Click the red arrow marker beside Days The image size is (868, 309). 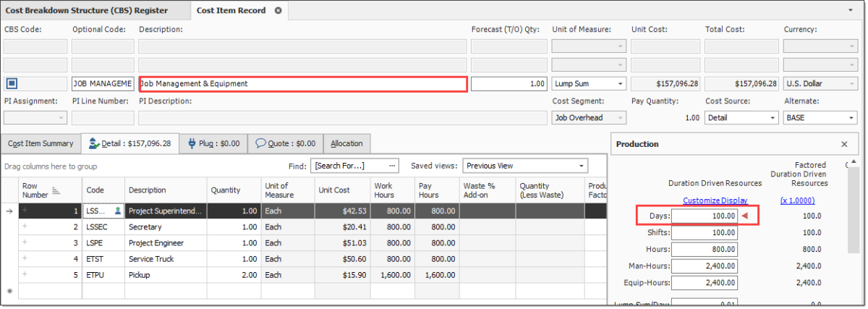coord(744,216)
